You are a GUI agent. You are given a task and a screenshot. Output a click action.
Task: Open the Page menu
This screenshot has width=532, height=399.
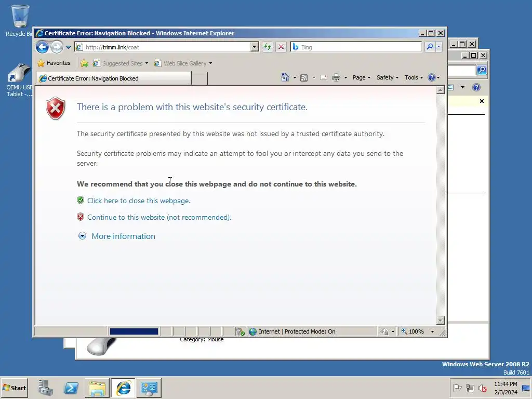[362, 78]
